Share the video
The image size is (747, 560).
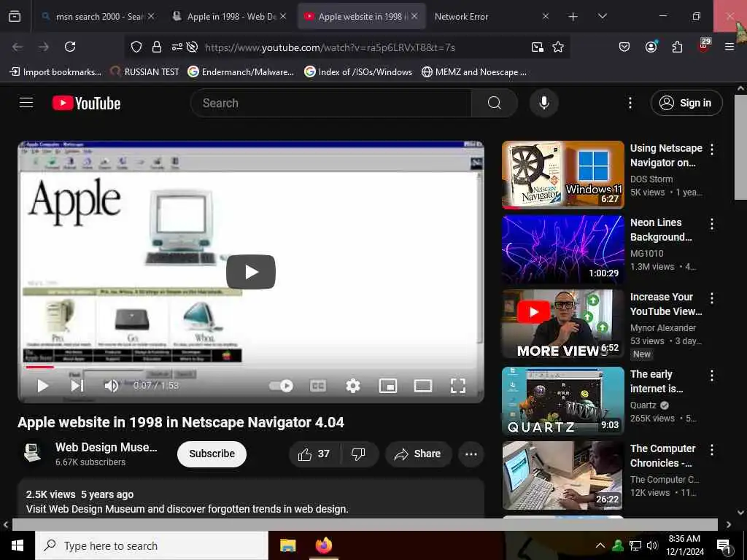pos(417,454)
